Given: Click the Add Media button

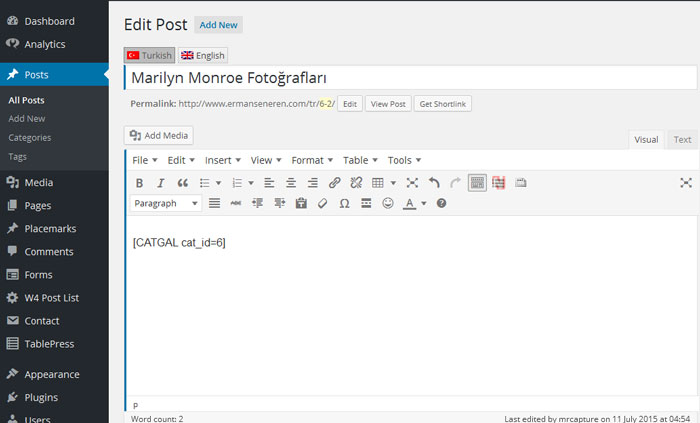Looking at the screenshot, I should click(158, 136).
